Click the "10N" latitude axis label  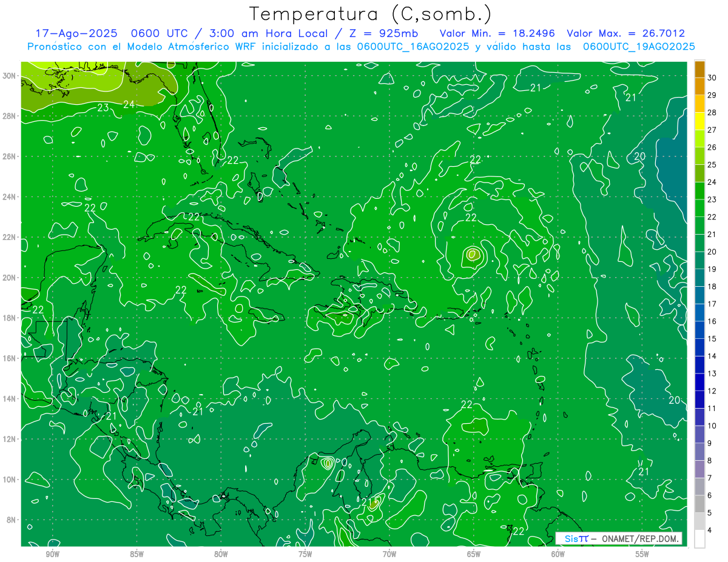9,480
